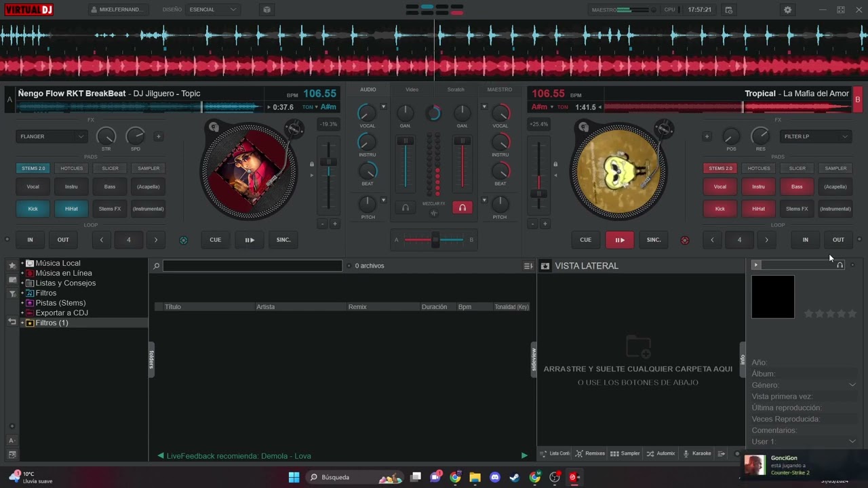Click the filter folder icon in browser sidebar
Screen dimensions: 868x488
click(x=12, y=293)
